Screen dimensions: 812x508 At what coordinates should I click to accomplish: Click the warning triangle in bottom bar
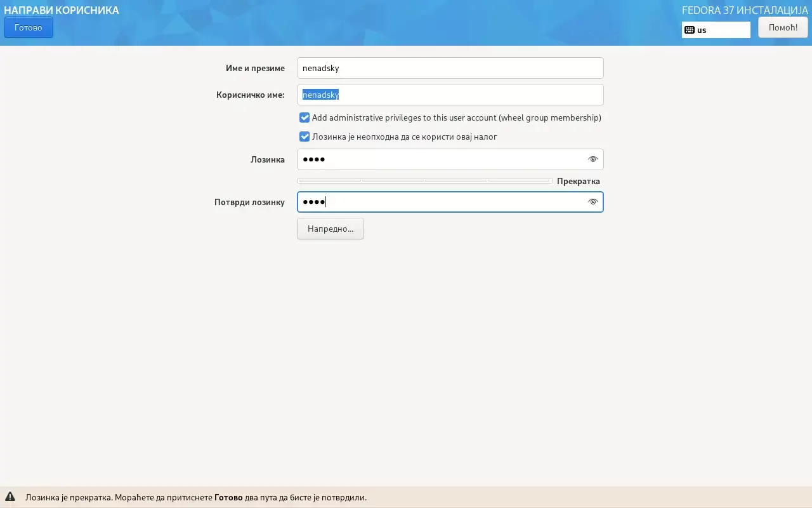pos(10,497)
